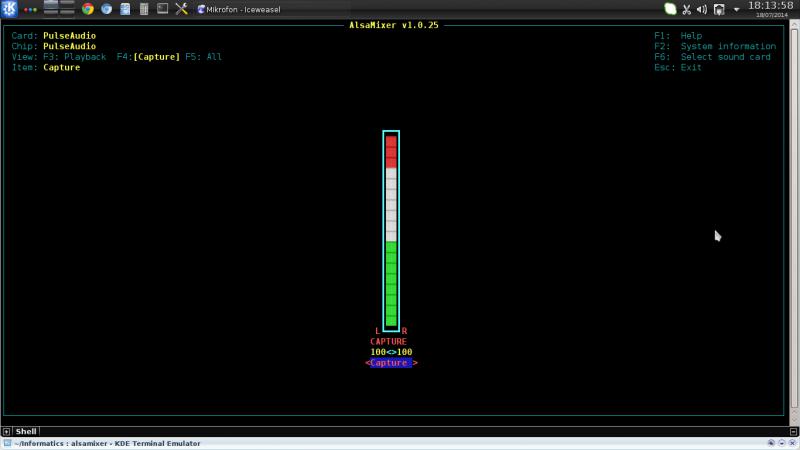The height and width of the screenshot is (450, 800).
Task: Open the digital clock in the panel
Action: [770, 9]
